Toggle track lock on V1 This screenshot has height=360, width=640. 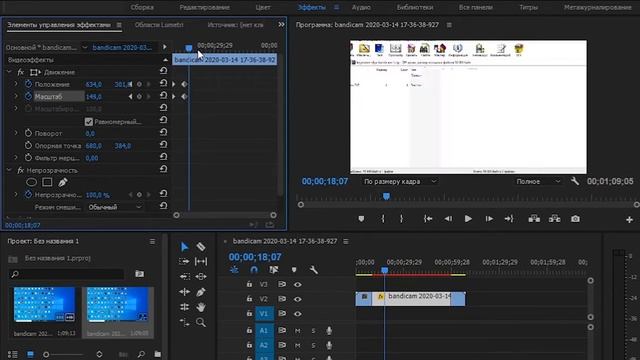(x=249, y=313)
